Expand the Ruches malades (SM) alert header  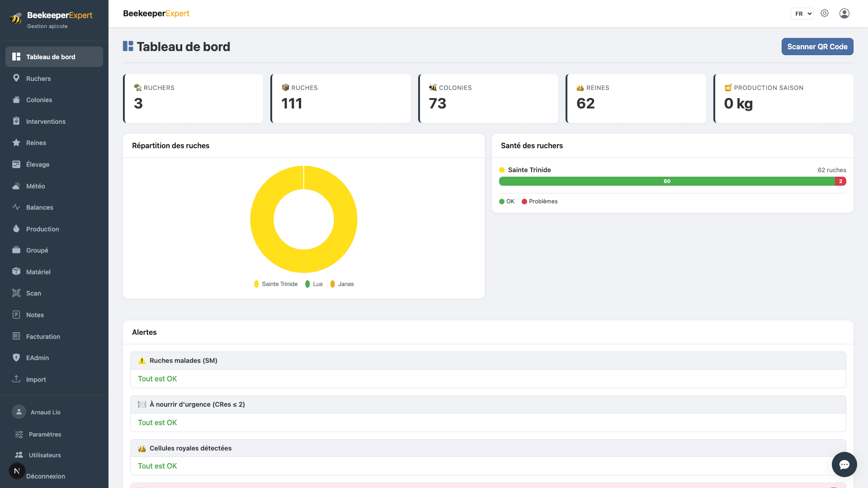488,361
